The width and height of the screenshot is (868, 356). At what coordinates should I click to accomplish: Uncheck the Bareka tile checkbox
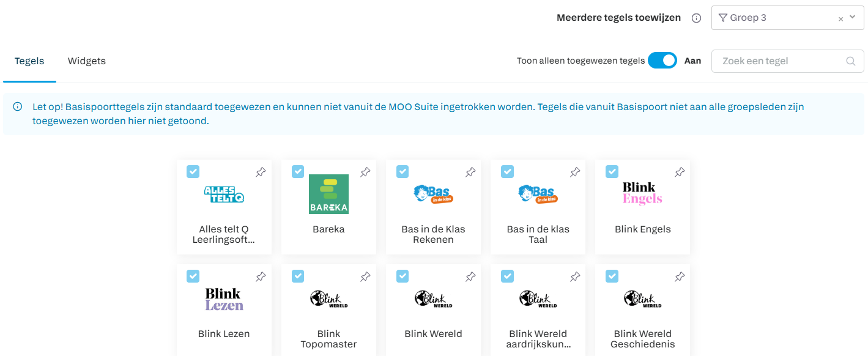pyautogui.click(x=298, y=172)
